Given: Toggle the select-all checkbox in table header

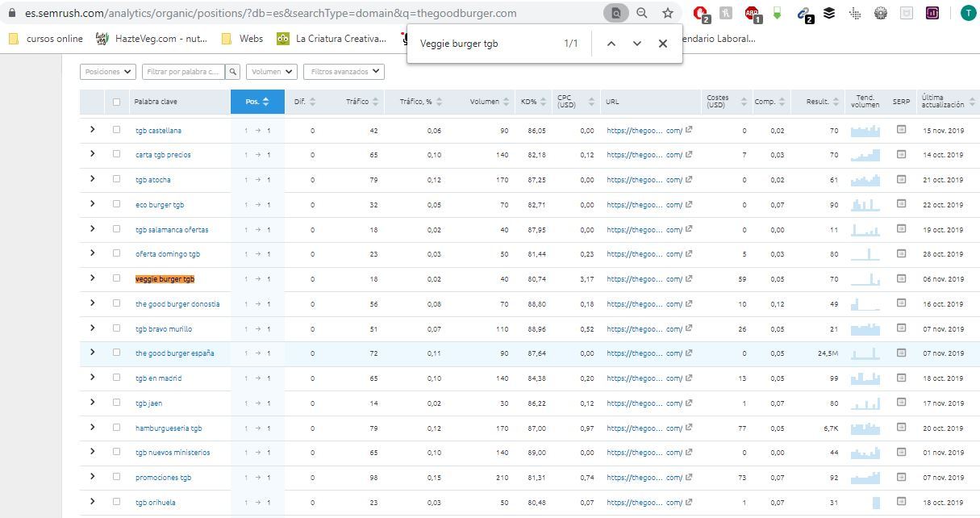Looking at the screenshot, I should click(x=117, y=102).
